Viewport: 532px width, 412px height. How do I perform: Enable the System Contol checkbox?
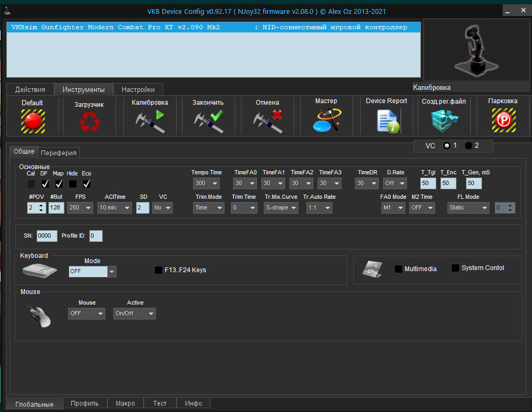(x=455, y=268)
